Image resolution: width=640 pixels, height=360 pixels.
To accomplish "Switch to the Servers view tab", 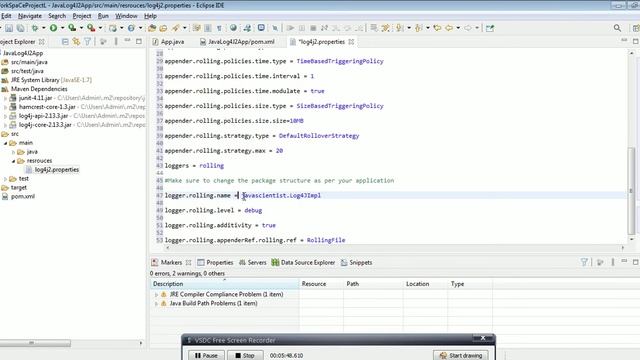I will (252, 262).
